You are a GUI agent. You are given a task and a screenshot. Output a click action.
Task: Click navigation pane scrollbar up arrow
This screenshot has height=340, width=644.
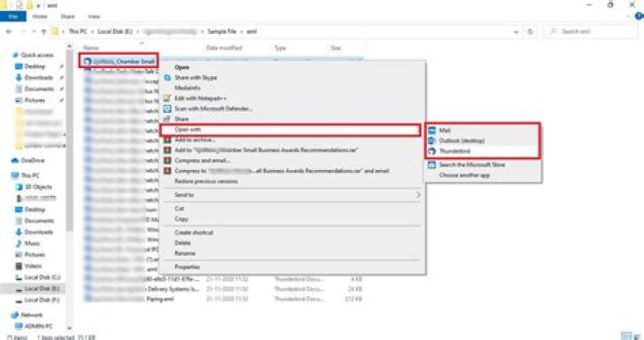70,46
